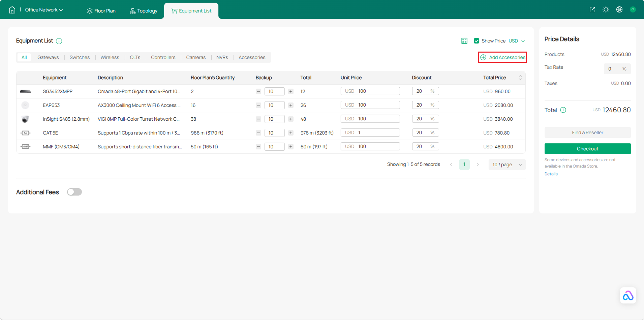The width and height of the screenshot is (644, 320).
Task: Click the InSight S485 camera thumbnail
Action: (25, 119)
